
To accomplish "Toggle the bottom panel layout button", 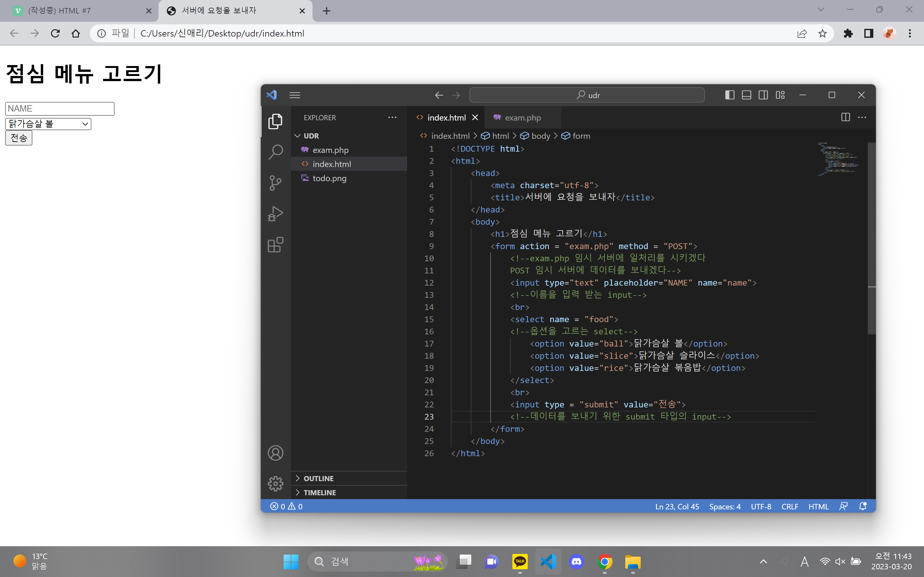I will coord(746,95).
